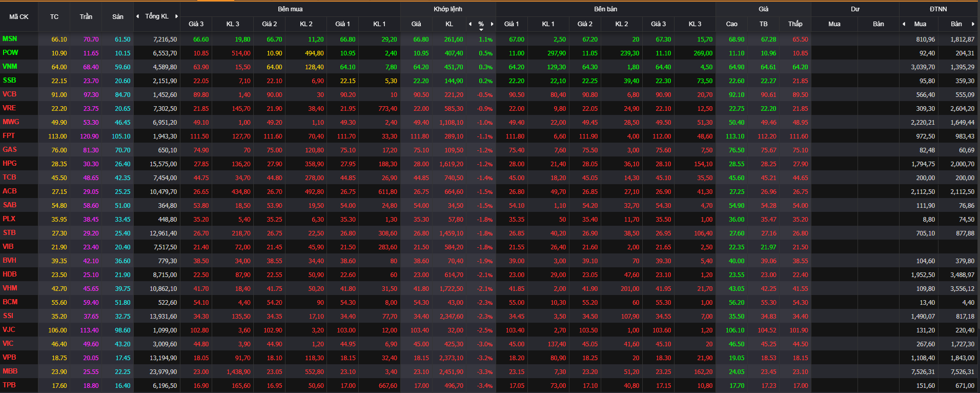Open the VPB stock symbol
Screen dimensions: 980x393
coord(9,358)
